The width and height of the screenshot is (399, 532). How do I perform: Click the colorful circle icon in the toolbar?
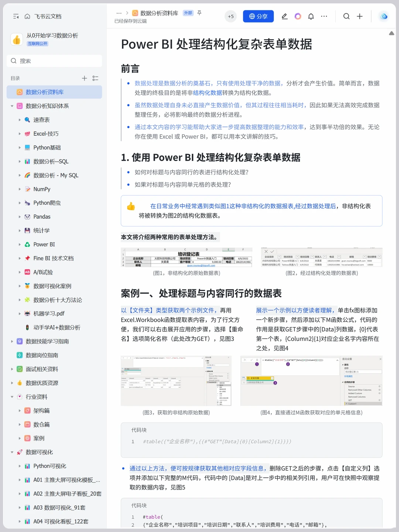[x=298, y=16]
